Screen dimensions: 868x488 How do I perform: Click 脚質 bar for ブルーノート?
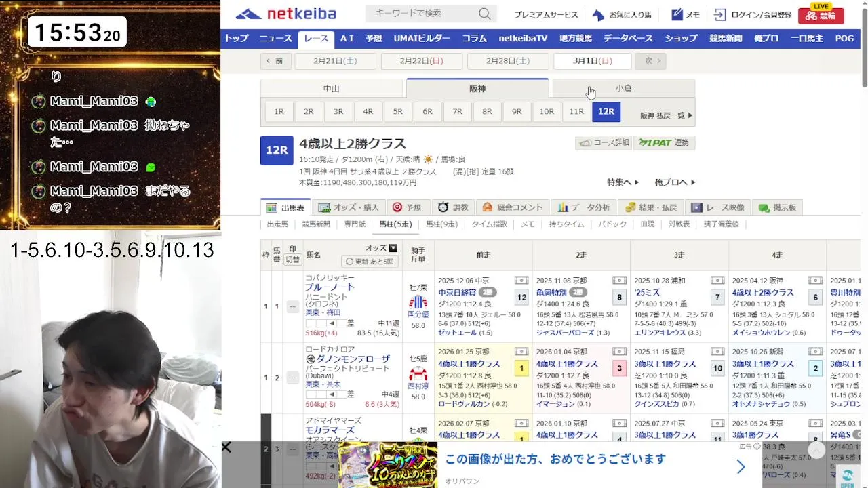(325, 323)
